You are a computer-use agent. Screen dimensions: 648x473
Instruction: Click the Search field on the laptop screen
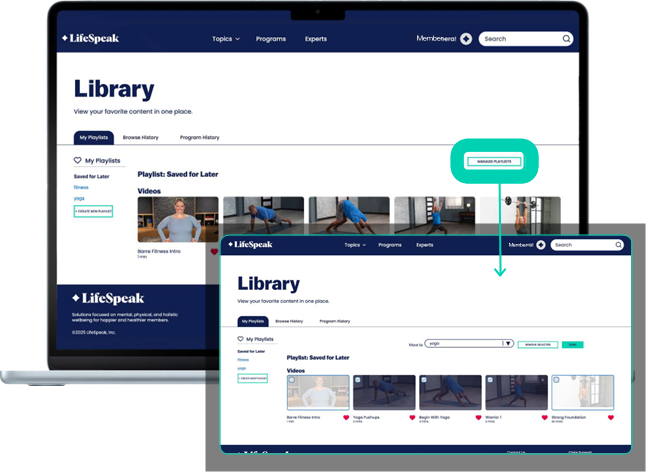point(520,39)
